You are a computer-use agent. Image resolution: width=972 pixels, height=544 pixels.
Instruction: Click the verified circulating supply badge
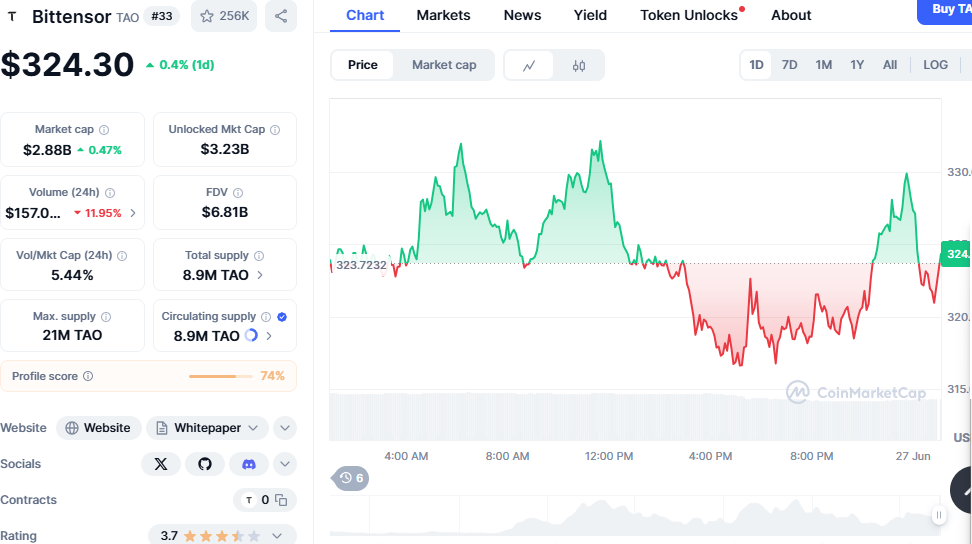pos(282,317)
